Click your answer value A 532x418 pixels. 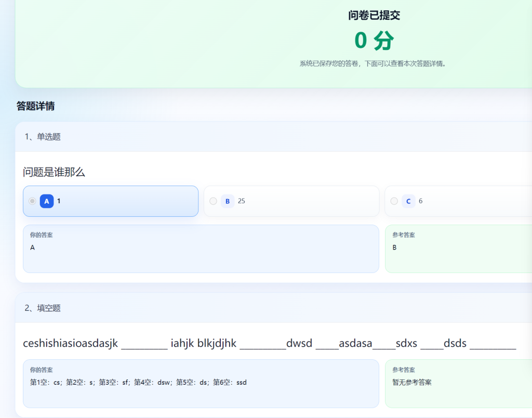click(32, 247)
